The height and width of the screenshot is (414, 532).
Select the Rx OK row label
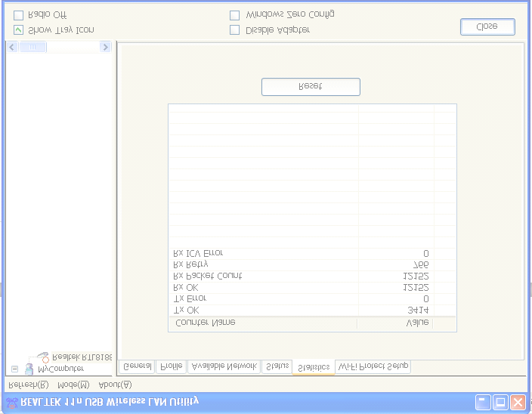point(186,288)
